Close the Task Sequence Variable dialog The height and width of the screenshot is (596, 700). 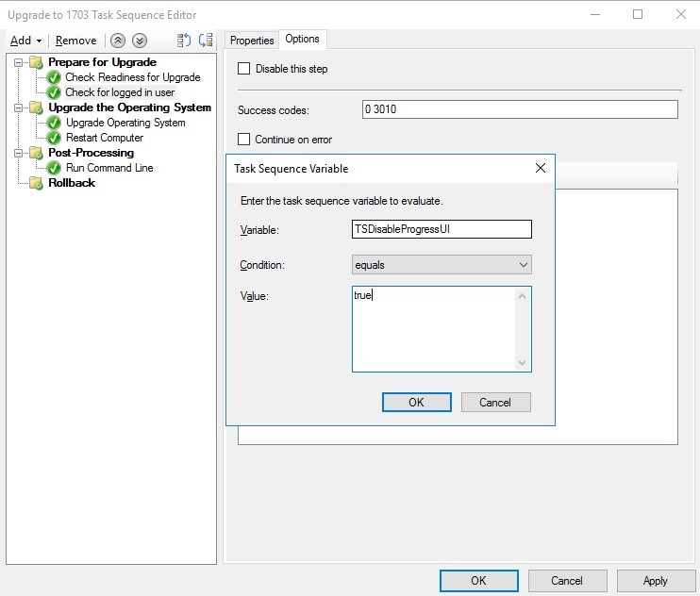(541, 169)
